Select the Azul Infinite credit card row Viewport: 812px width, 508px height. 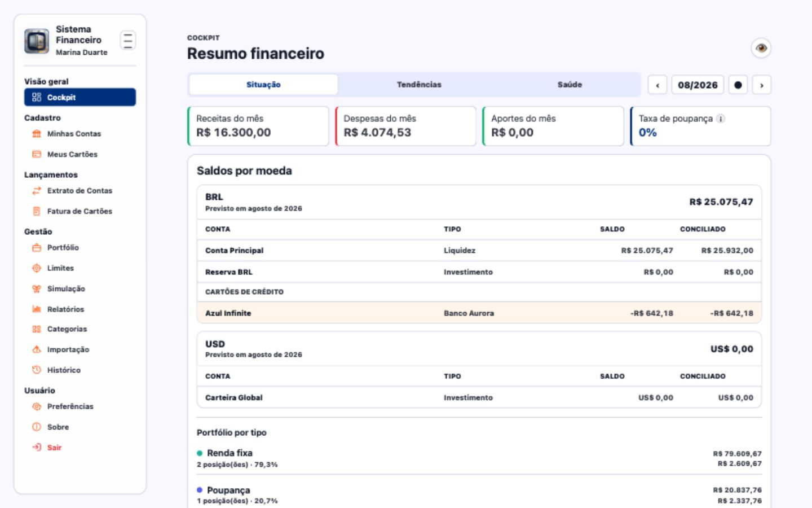[x=479, y=313]
